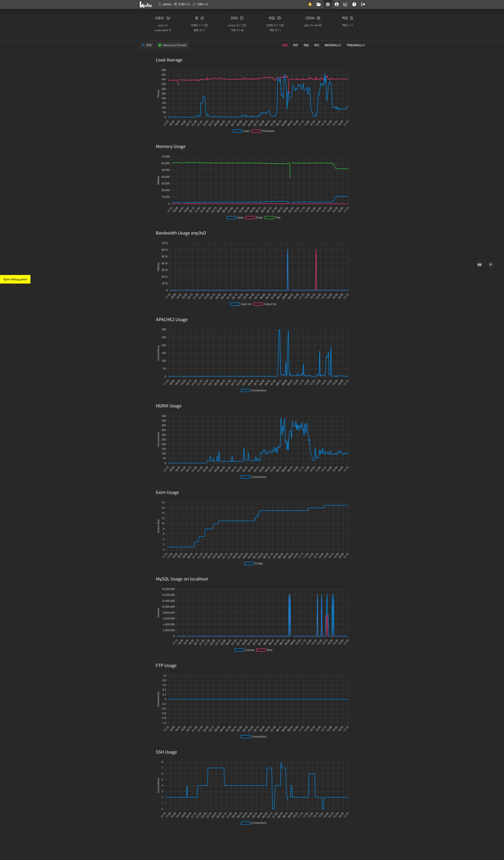Switch to the 매주 (weekly) tab
The height and width of the screenshot is (860, 504).
click(296, 45)
